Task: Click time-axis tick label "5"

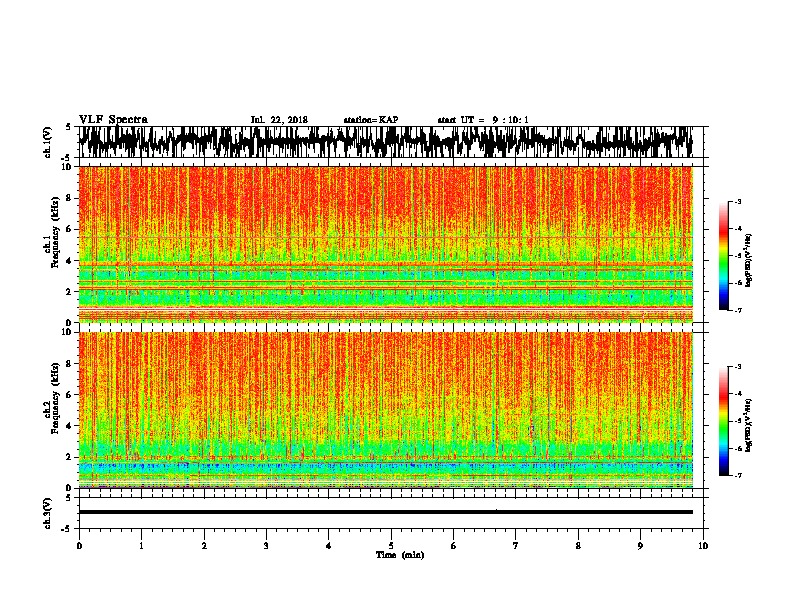Action: (391, 546)
